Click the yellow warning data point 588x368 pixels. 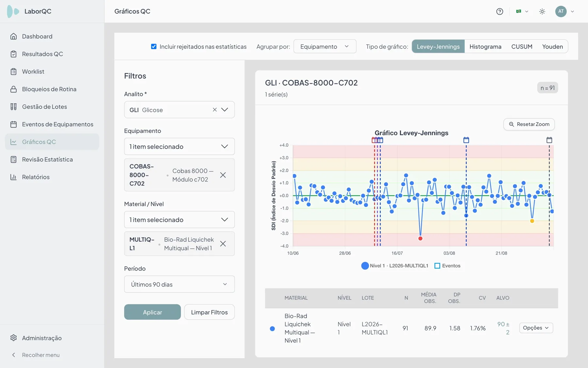532,221
